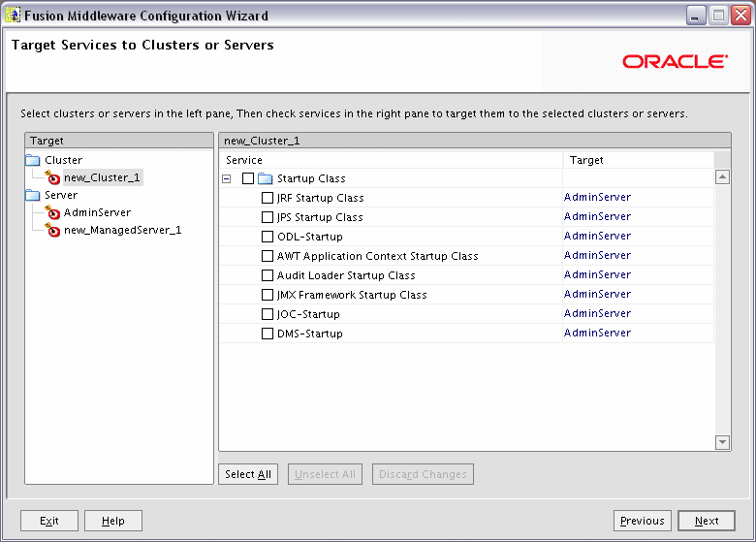Click AdminServer target of JMX Framework Startup Class
The height and width of the screenshot is (542, 756).
(597, 294)
